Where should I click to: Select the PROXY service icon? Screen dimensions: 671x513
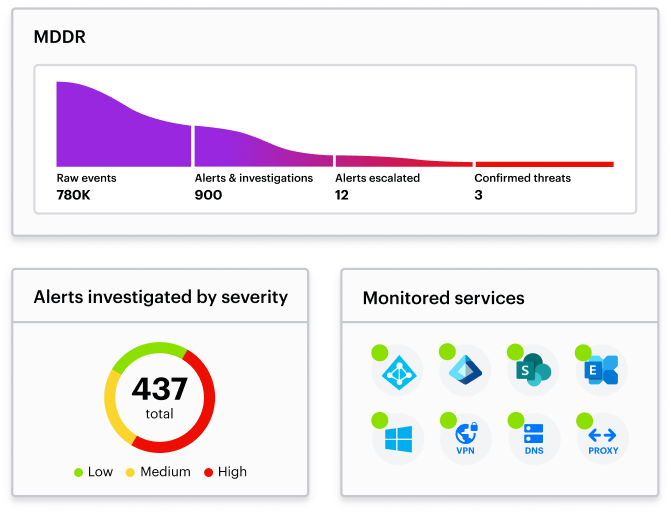(603, 441)
